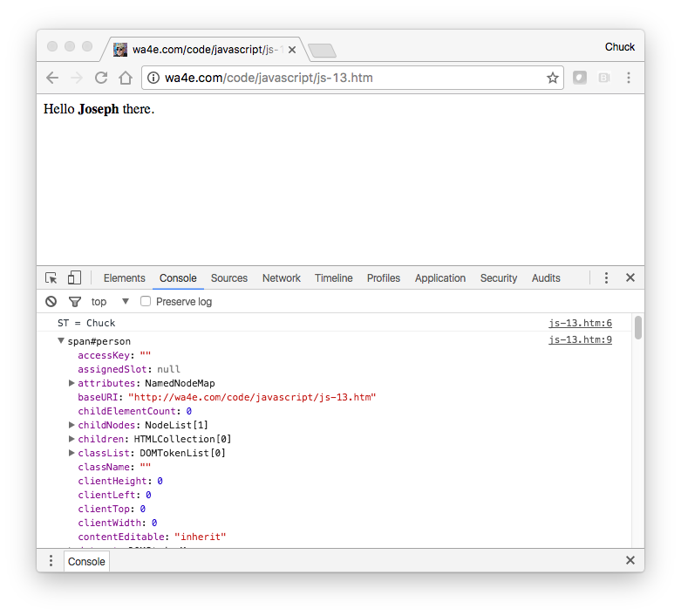Close the DevTools panel
Screen dimensions: 681x616
tap(630, 277)
